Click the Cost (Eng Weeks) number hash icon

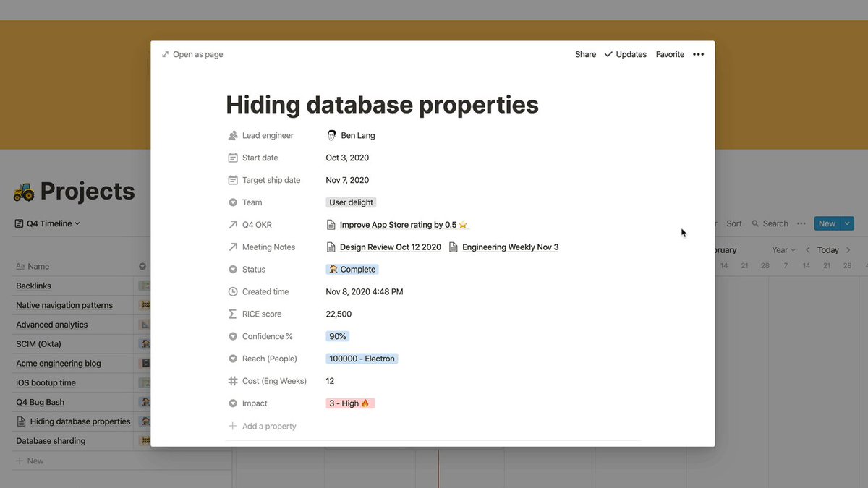(x=233, y=381)
